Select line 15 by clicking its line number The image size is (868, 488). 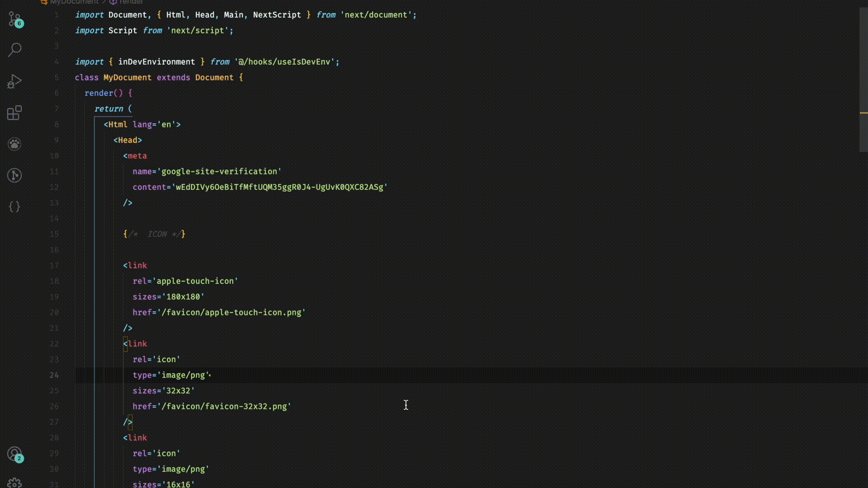[x=54, y=234]
